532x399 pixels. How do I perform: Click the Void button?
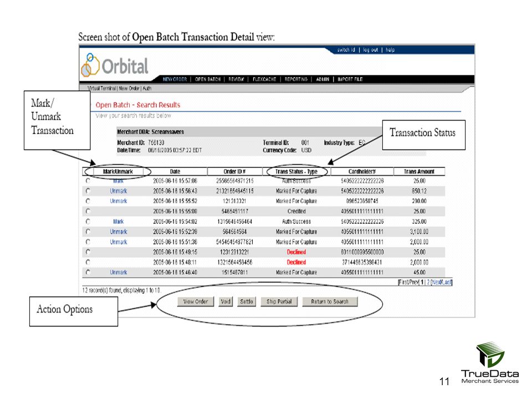click(x=226, y=301)
